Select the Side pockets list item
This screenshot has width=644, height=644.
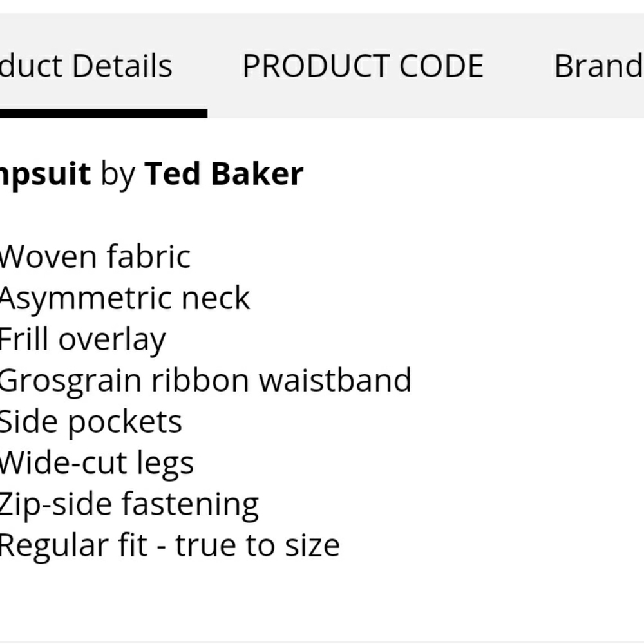tap(91, 422)
